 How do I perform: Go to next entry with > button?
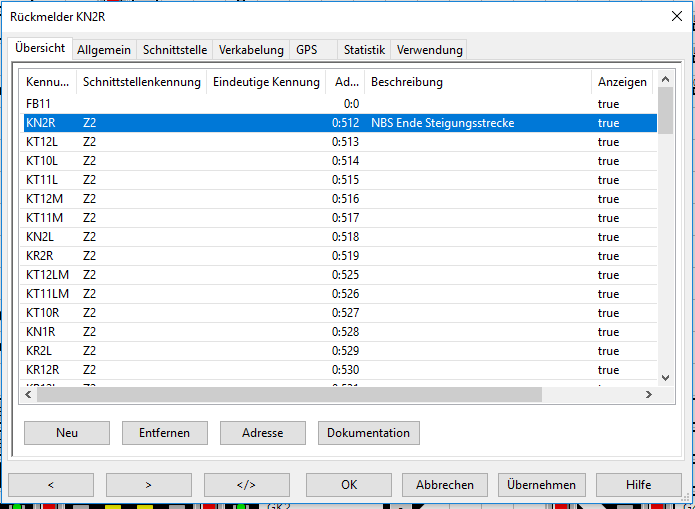148,485
